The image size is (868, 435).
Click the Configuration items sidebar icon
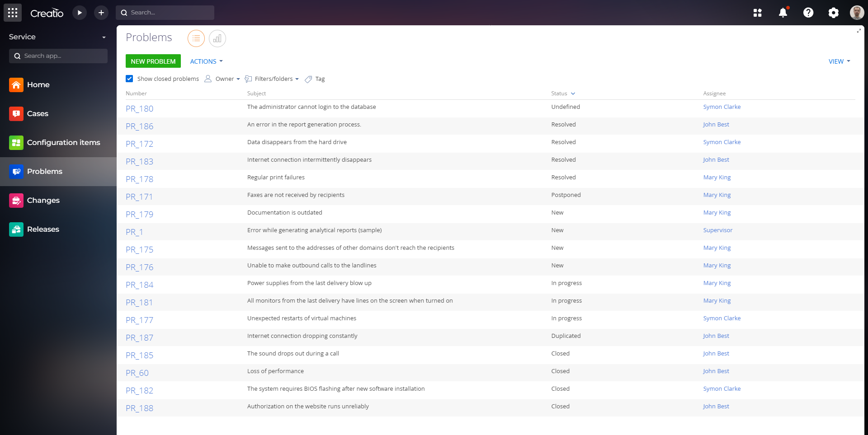[x=16, y=142]
